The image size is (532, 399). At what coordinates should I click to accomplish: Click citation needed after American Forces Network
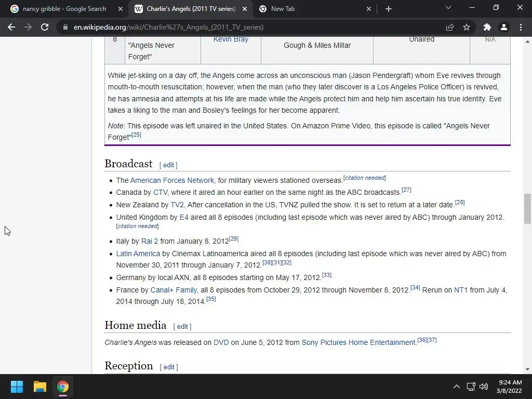(x=365, y=178)
